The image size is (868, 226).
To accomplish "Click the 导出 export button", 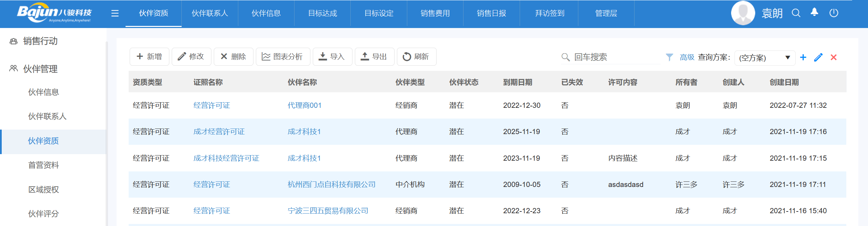I will [374, 57].
